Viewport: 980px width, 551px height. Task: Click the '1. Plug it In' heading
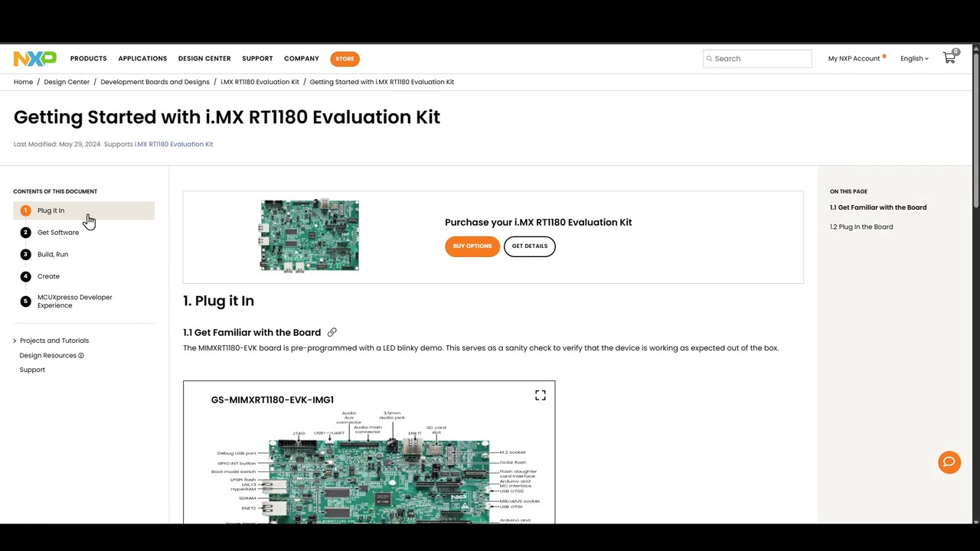[218, 301]
